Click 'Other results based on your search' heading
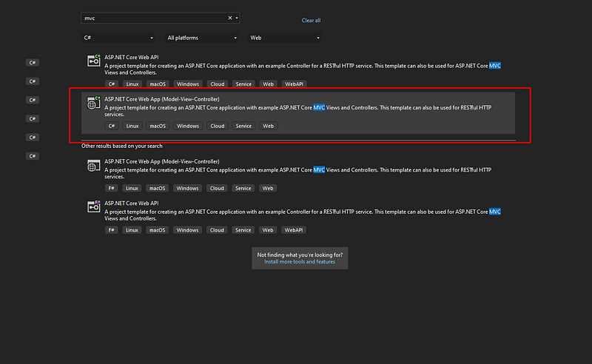This screenshot has width=592, height=364. click(122, 146)
